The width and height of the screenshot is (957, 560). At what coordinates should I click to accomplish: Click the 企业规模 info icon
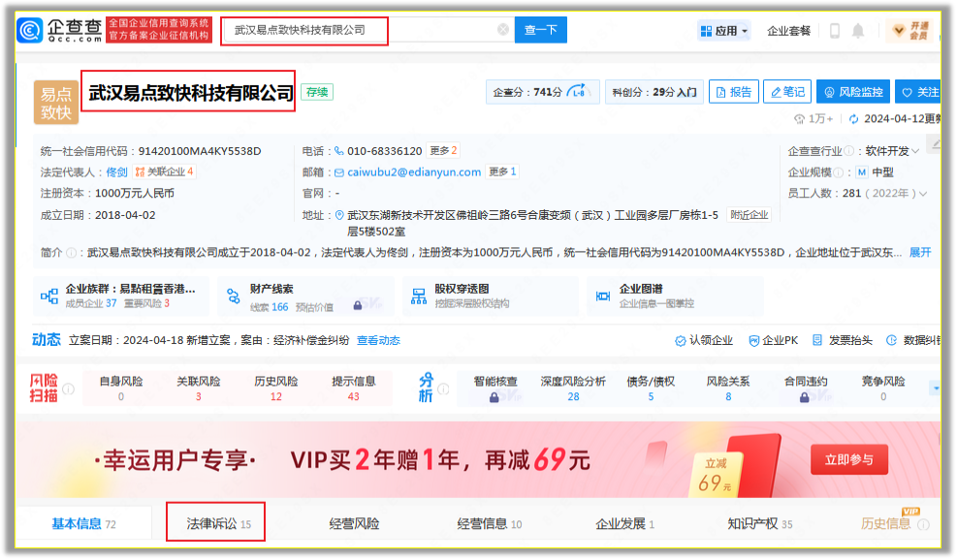pos(839,172)
